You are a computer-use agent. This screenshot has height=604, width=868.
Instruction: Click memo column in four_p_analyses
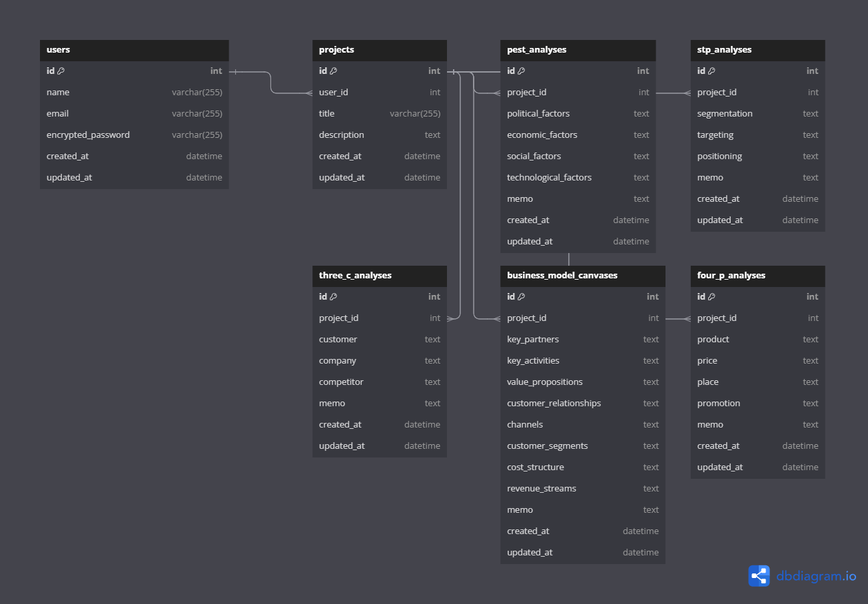point(758,424)
